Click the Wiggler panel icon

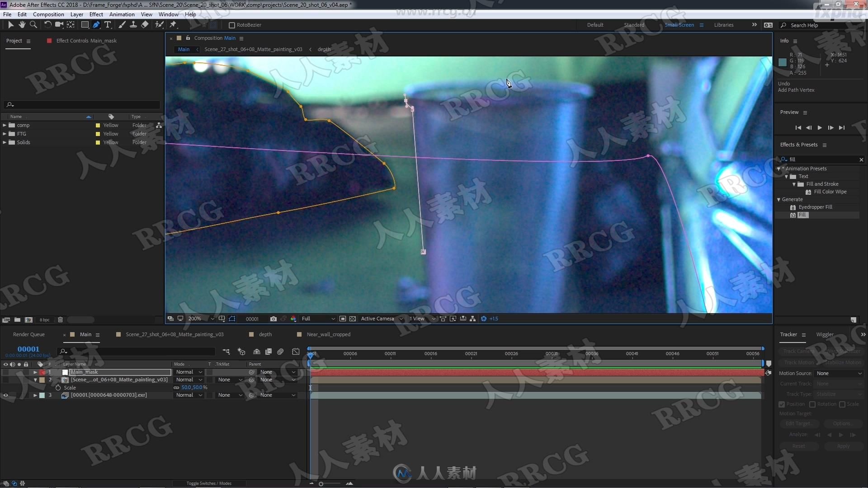[x=825, y=333]
